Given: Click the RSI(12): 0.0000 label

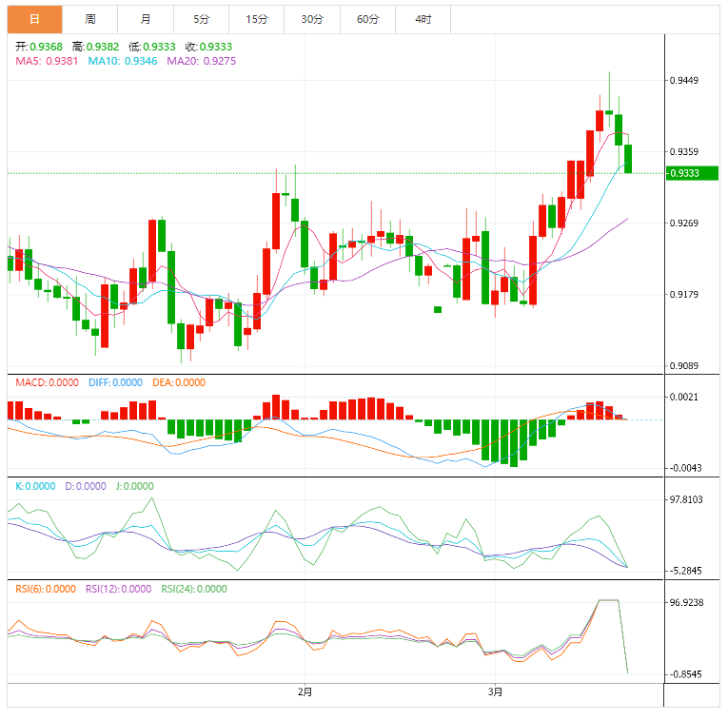Looking at the screenshot, I should pyautogui.click(x=118, y=589).
